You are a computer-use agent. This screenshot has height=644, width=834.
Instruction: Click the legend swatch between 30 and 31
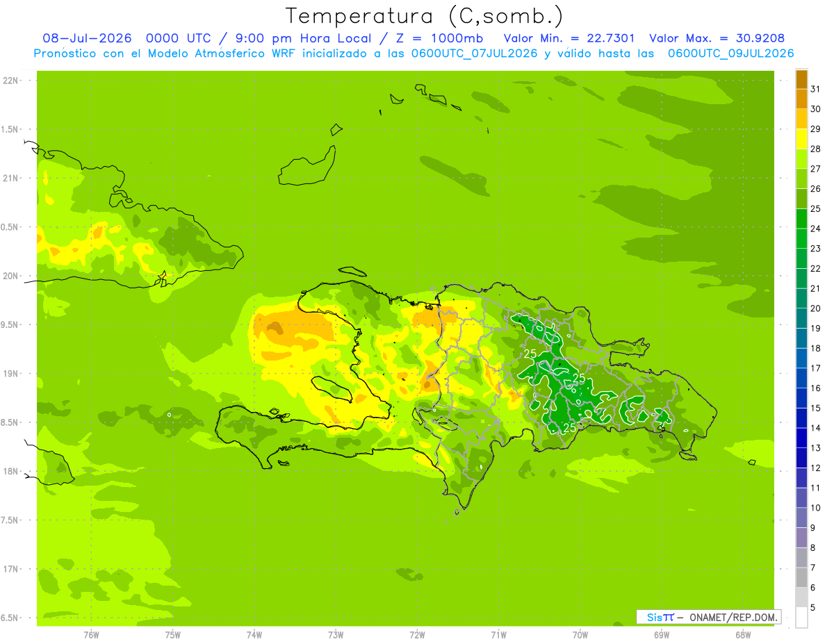(x=801, y=99)
